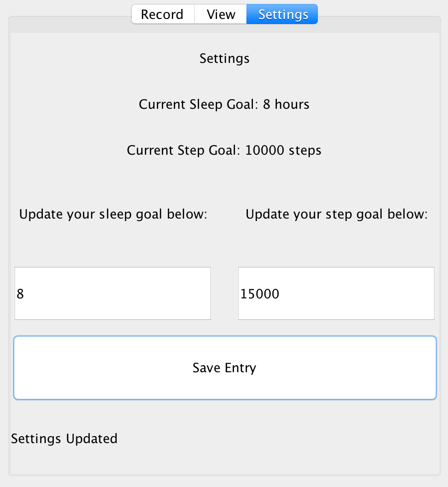Switch to the Record tab

[x=163, y=14]
